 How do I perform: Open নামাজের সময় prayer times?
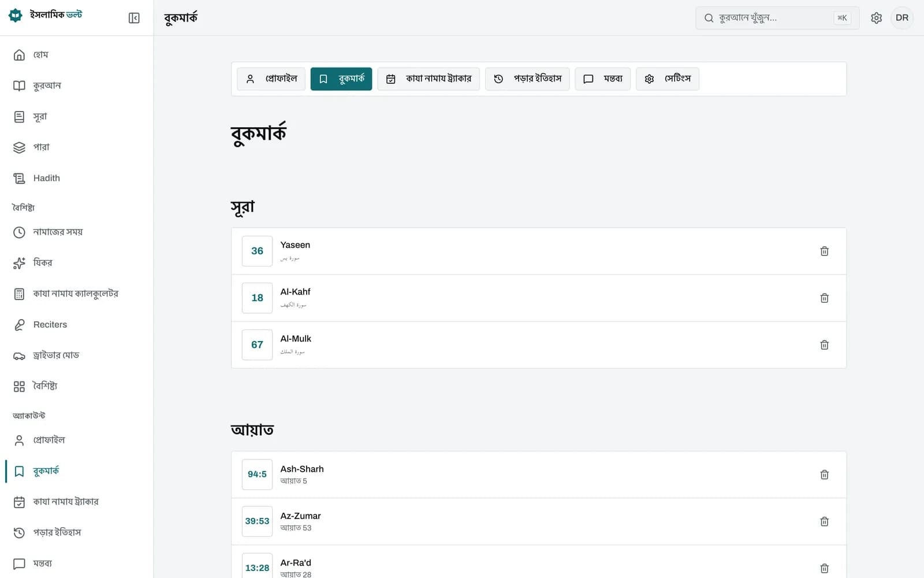click(77, 232)
